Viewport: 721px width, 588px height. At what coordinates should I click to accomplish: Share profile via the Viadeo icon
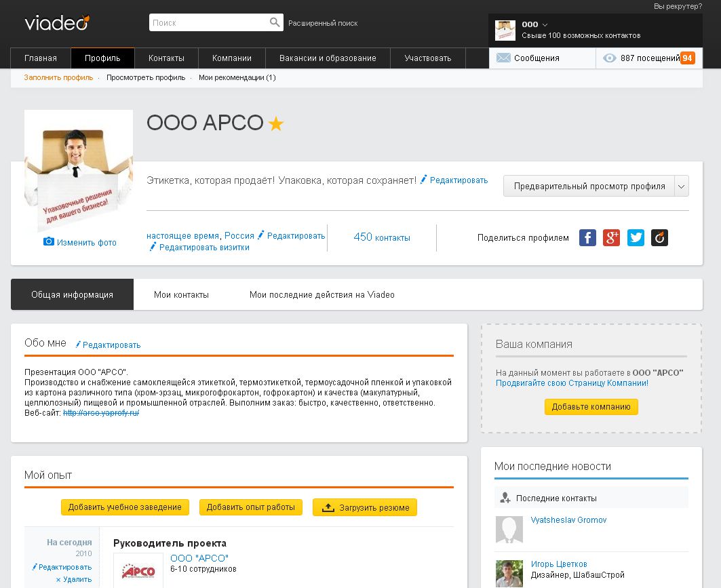tap(659, 237)
